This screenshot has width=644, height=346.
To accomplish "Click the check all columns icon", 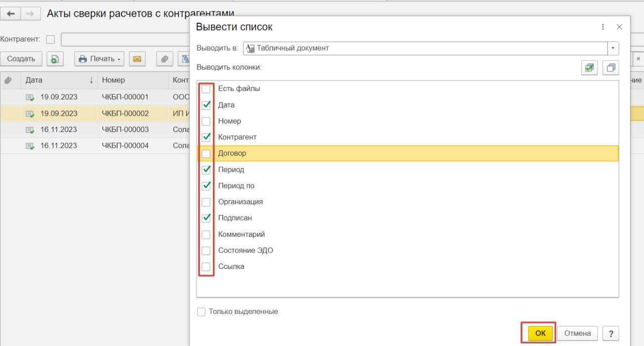I will pos(589,68).
